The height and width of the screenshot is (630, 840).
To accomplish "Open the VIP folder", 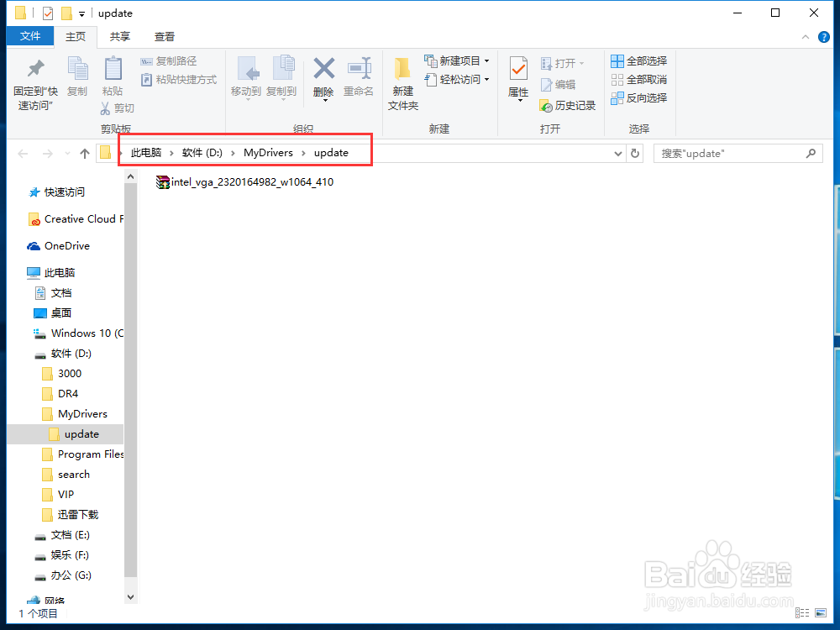I will click(59, 495).
